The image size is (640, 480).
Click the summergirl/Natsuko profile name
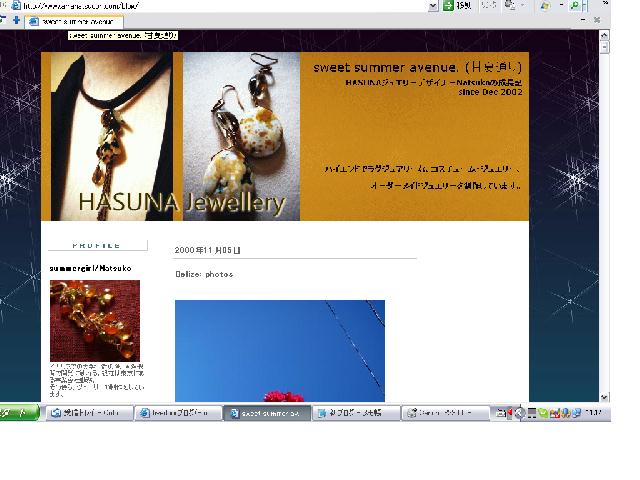[90, 269]
